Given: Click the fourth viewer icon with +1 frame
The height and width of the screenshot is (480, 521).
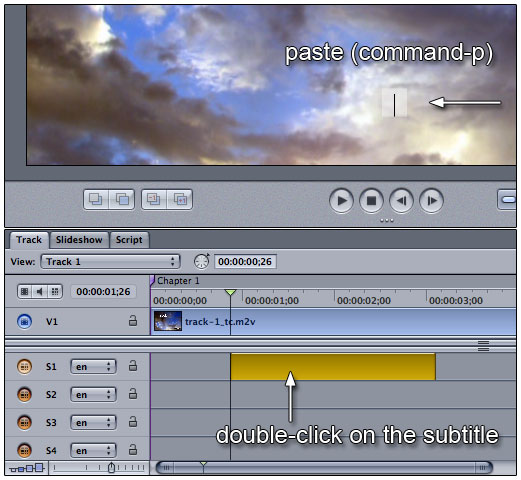Looking at the screenshot, I should click(180, 199).
